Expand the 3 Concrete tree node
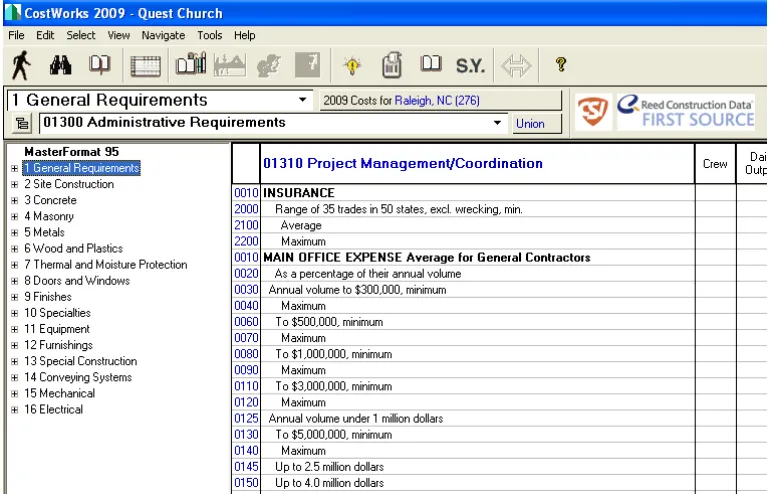This screenshot has height=494, width=772. point(15,200)
